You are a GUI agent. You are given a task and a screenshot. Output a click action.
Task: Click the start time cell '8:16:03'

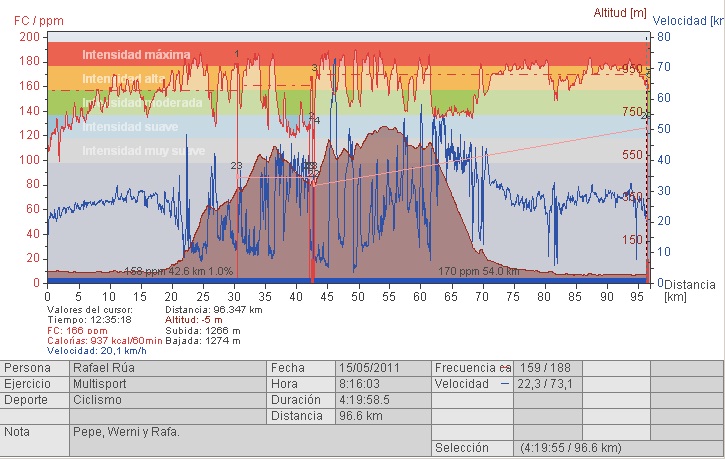[383, 384]
